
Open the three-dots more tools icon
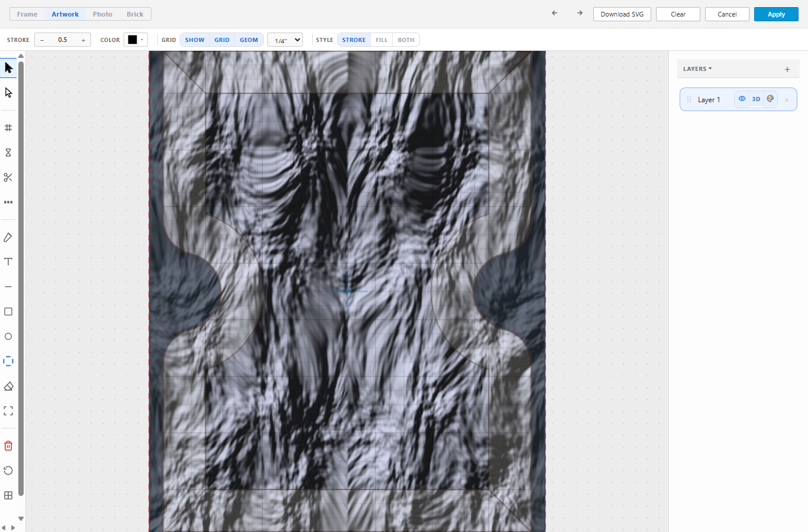[x=8, y=202]
